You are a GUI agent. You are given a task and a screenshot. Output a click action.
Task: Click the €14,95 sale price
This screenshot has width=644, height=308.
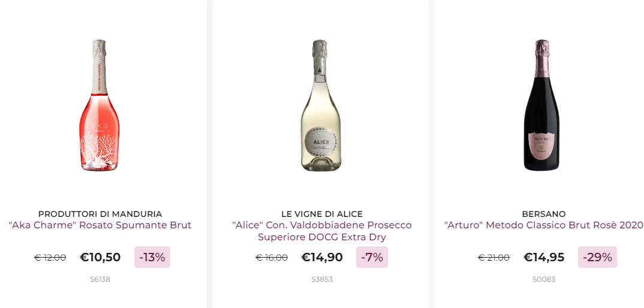pos(544,257)
